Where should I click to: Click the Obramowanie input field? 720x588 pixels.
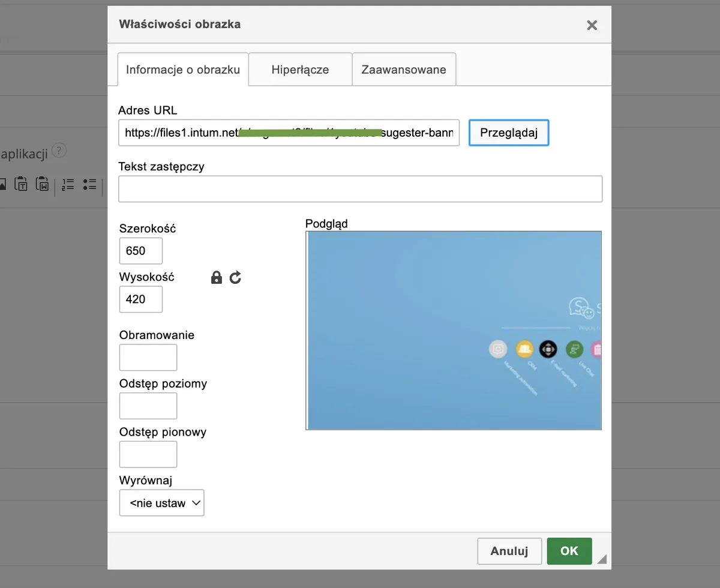tap(148, 358)
